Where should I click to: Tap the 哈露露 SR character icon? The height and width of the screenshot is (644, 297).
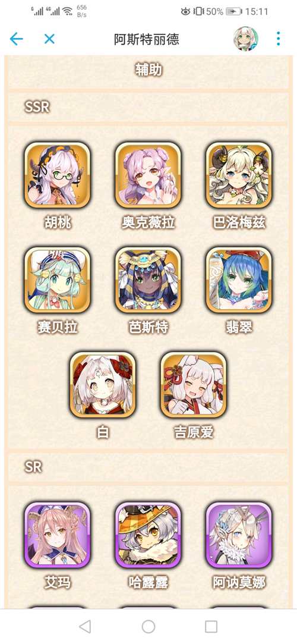tap(148, 535)
